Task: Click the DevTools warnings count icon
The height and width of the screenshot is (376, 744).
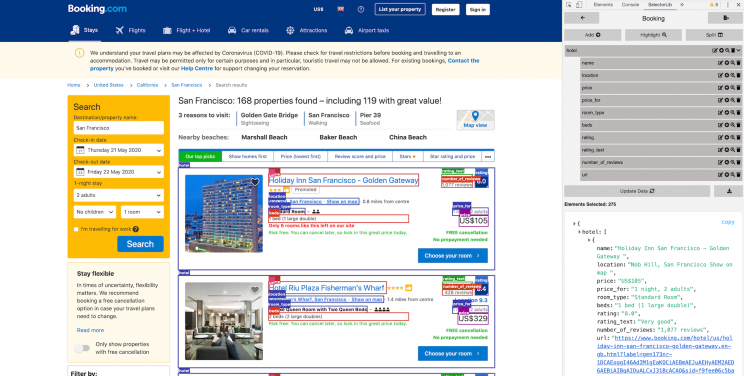Action: point(714,5)
